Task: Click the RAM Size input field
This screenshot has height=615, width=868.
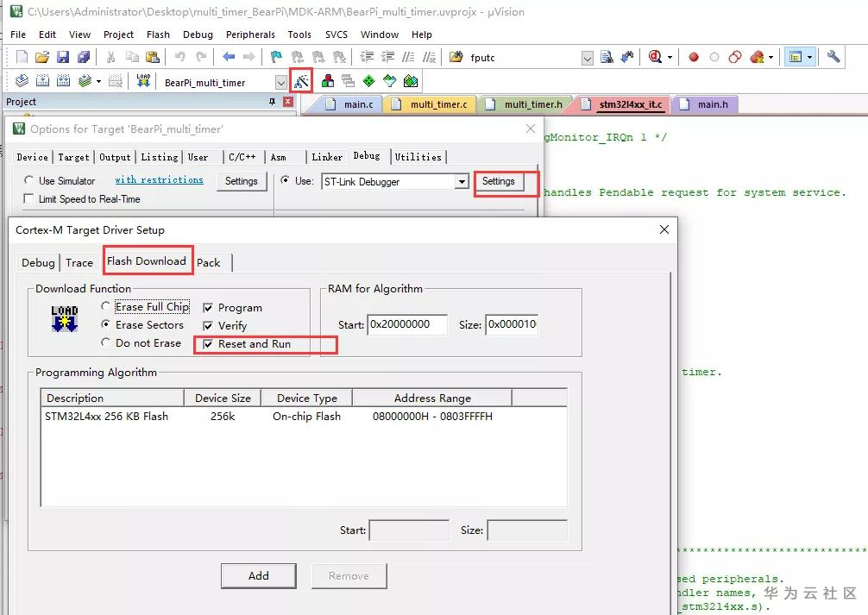Action: point(512,324)
